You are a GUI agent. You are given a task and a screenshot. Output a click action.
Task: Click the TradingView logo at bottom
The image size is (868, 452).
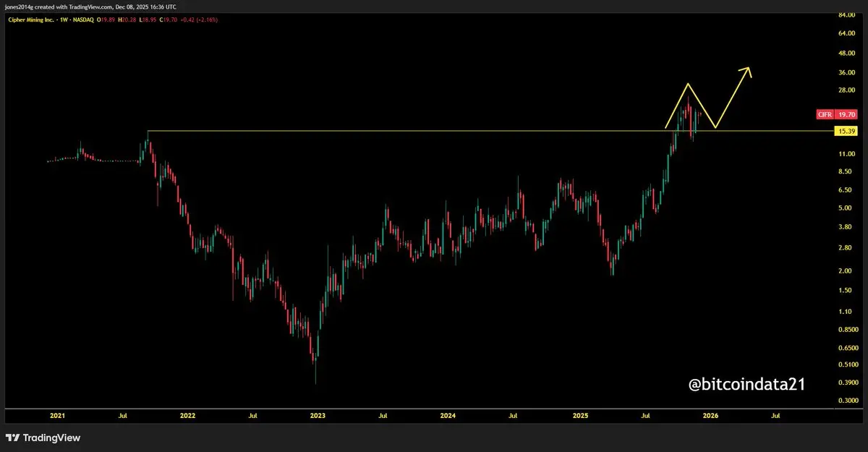pyautogui.click(x=43, y=438)
